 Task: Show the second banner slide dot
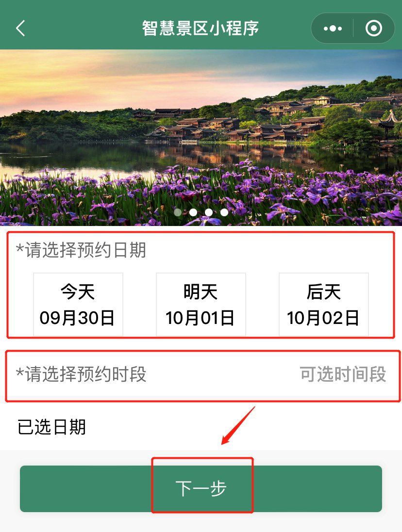pos(193,212)
